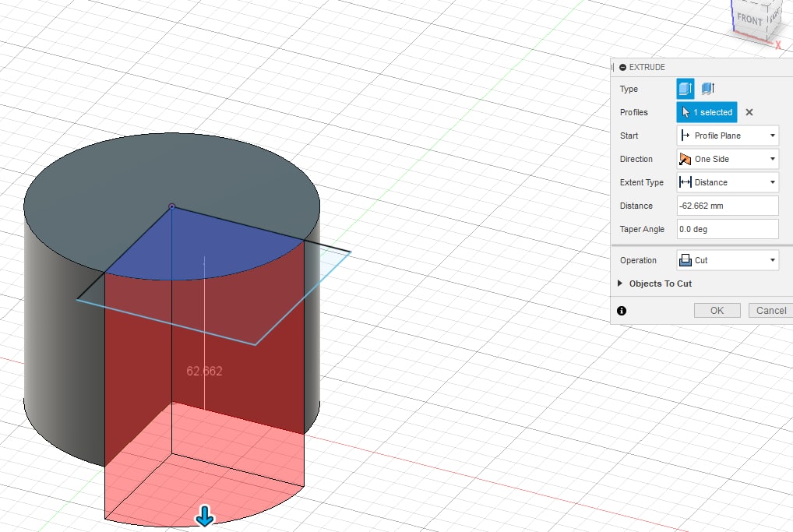
Task: Click the Profiles '1 selected' selector
Action: point(707,112)
